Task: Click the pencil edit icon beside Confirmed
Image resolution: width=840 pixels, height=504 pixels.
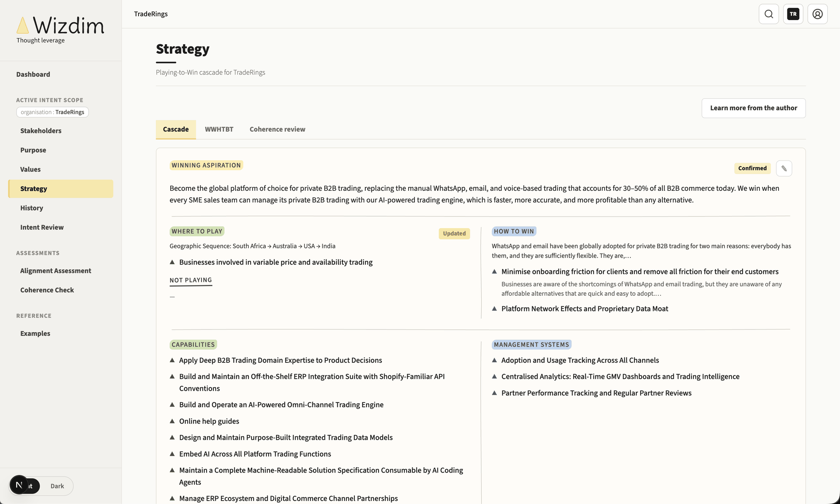Action: tap(784, 168)
